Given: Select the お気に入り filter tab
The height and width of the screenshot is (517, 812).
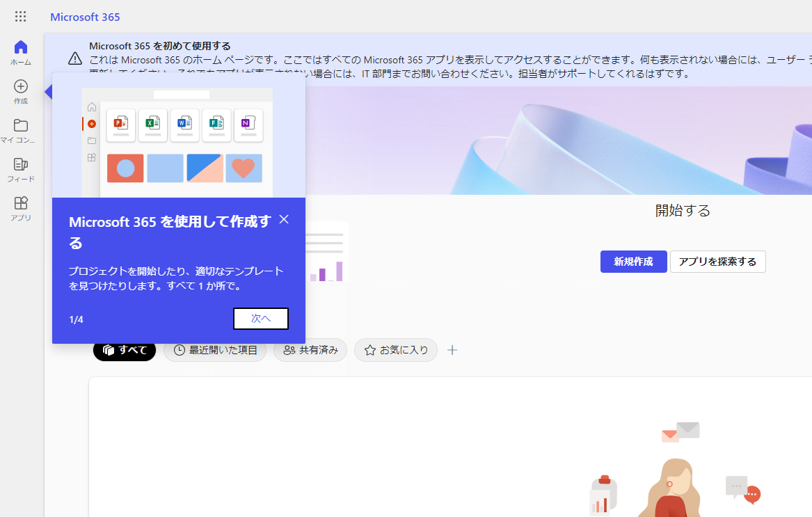Looking at the screenshot, I should click(396, 350).
